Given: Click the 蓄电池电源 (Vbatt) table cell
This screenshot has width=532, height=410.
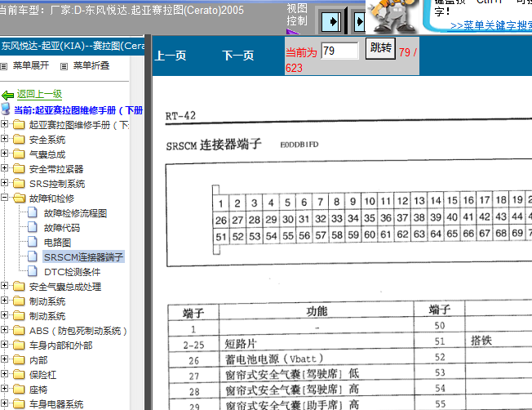Looking at the screenshot, I should [317, 359].
